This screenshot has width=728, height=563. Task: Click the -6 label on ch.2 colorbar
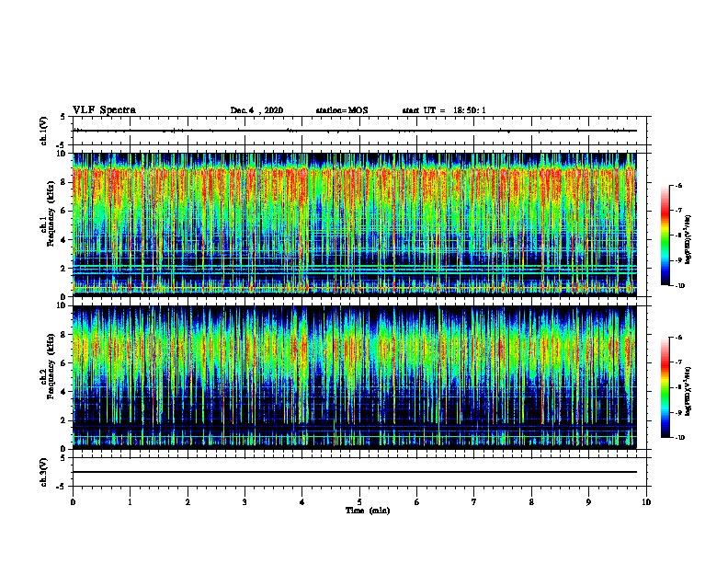pyautogui.click(x=679, y=338)
